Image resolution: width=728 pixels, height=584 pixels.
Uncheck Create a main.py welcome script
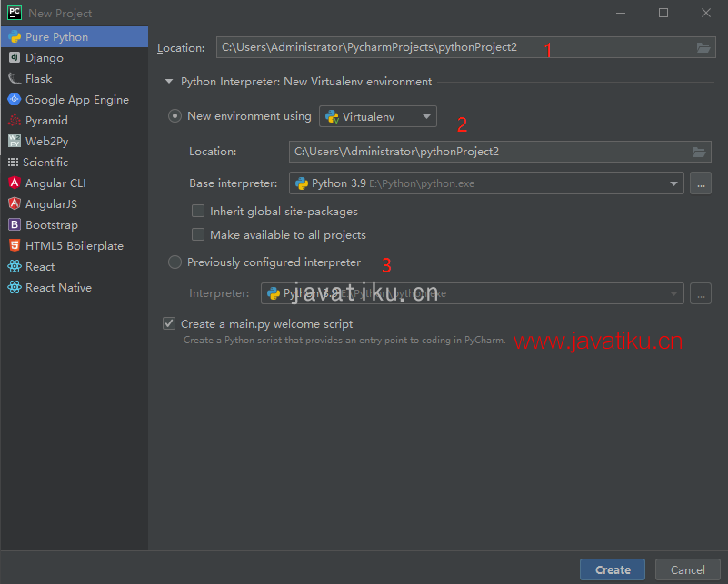pos(169,323)
